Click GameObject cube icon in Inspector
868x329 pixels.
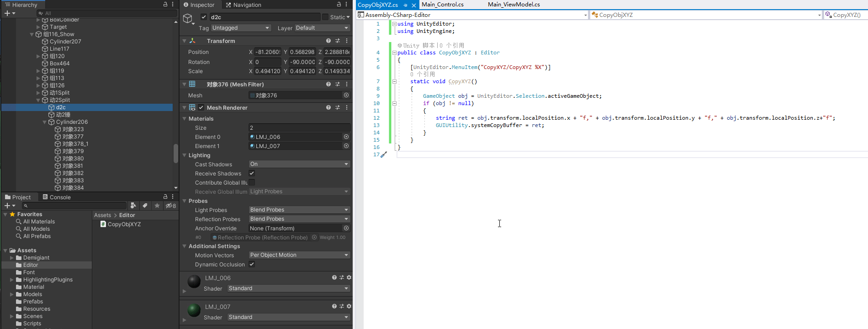tap(188, 18)
